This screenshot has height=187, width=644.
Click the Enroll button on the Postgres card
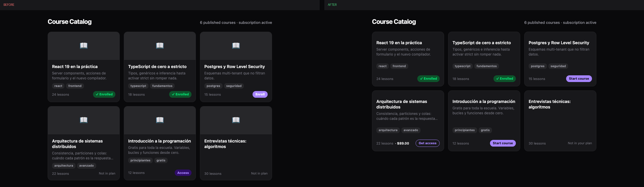tap(260, 94)
